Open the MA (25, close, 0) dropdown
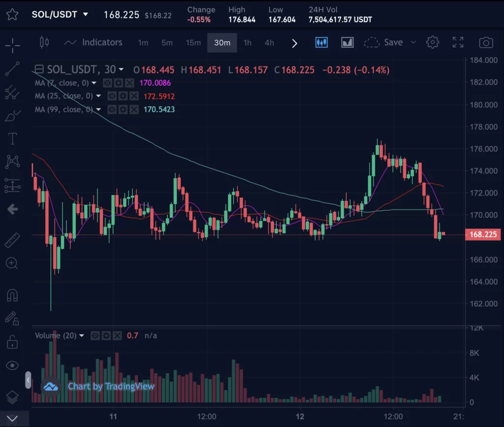The width and height of the screenshot is (504, 427). 97,96
